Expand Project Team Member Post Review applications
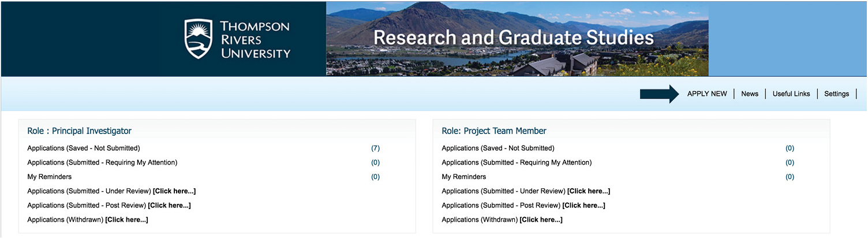 click(x=583, y=206)
